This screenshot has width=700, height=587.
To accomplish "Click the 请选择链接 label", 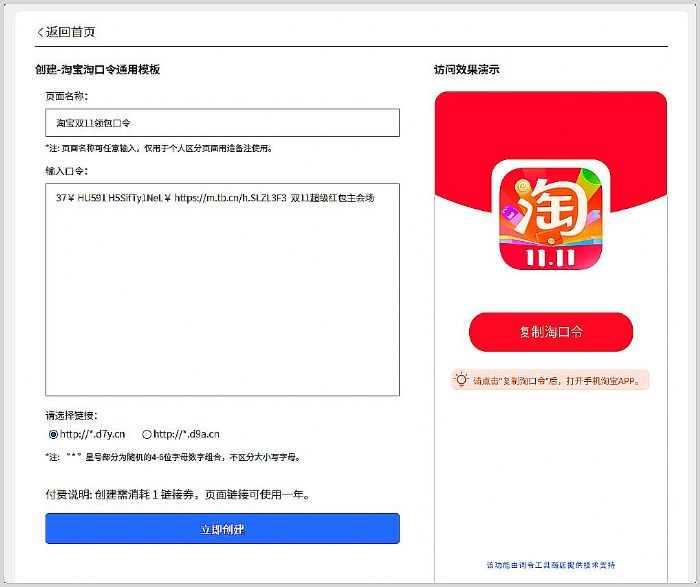I will [x=71, y=416].
